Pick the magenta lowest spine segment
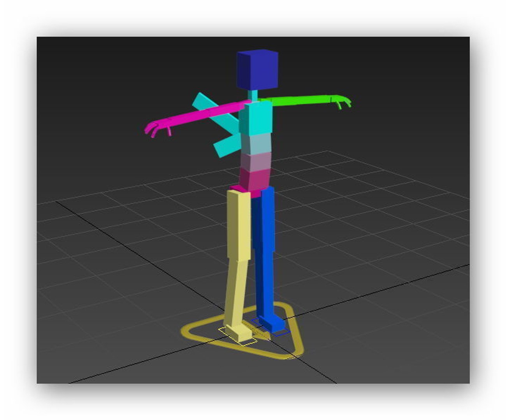 pyautogui.click(x=255, y=179)
